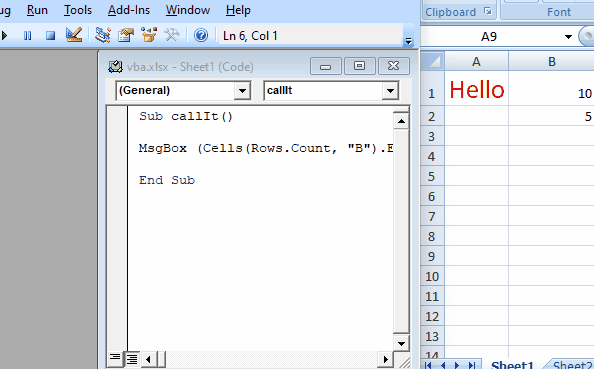The width and height of the screenshot is (594, 369).
Task: Expand the (General) object dropdown
Action: 242,91
